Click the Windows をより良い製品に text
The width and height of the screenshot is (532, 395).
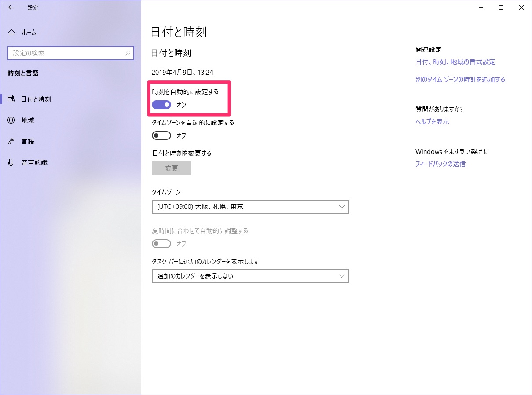[x=452, y=152]
